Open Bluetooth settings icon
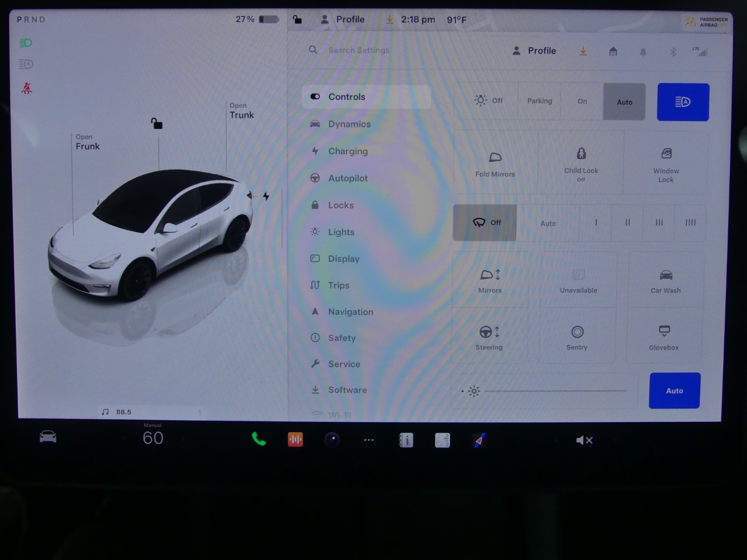747x560 pixels. click(673, 51)
